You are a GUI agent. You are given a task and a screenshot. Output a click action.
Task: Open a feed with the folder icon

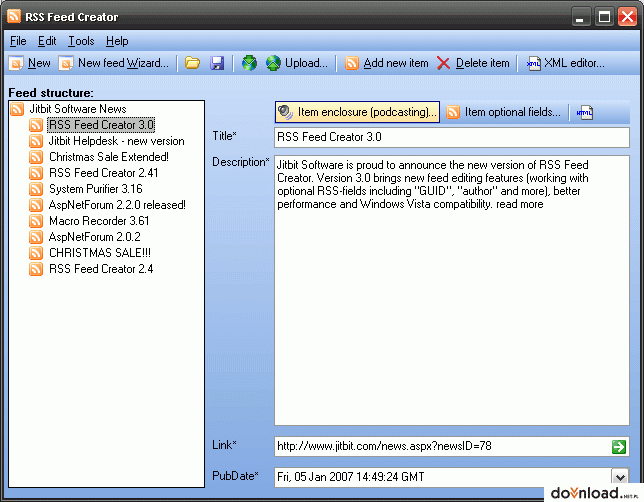click(x=192, y=63)
